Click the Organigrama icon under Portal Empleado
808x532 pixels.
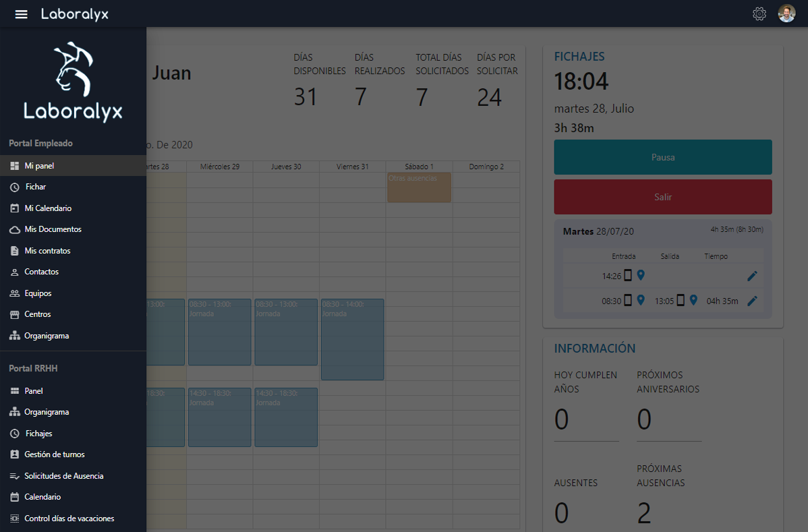[14, 336]
